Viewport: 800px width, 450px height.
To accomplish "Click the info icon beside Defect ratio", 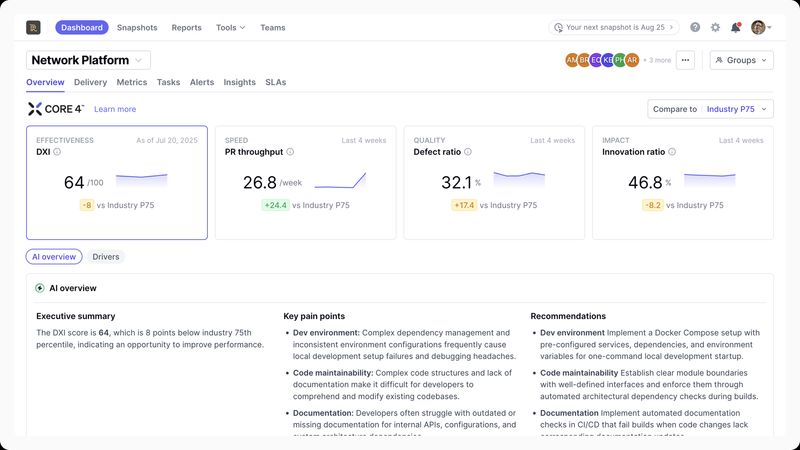I will click(x=468, y=152).
